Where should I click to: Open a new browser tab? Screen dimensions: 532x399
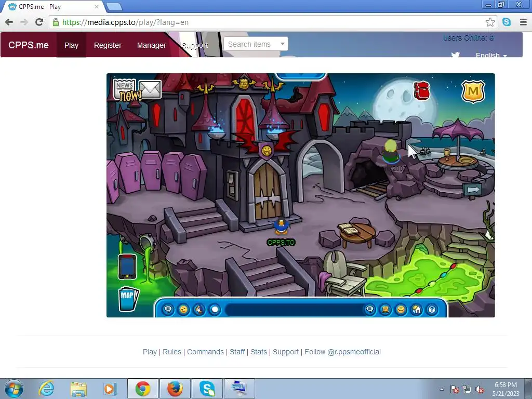pos(114,6)
